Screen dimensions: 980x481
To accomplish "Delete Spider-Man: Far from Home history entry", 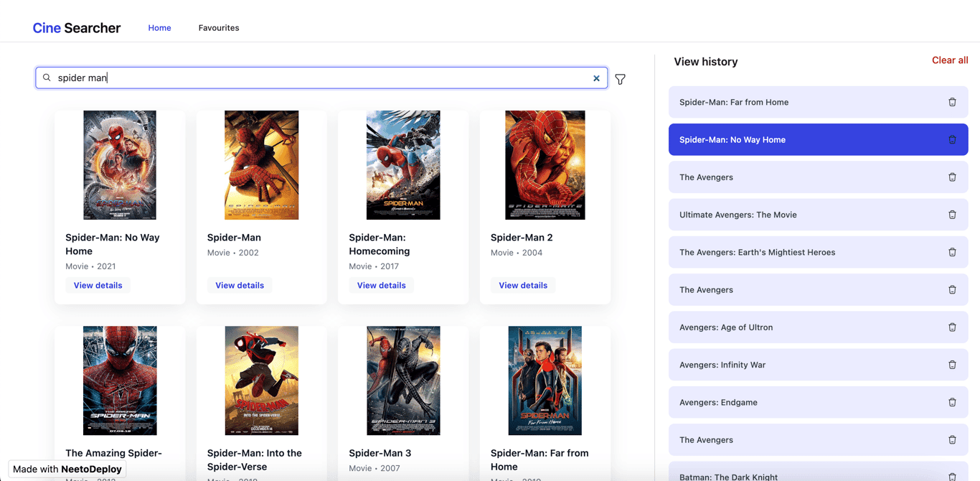I will [x=952, y=102].
